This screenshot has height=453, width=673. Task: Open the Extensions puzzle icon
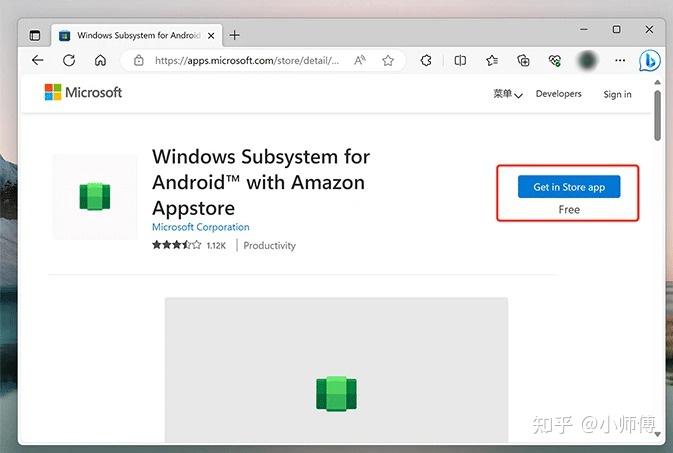tap(426, 61)
